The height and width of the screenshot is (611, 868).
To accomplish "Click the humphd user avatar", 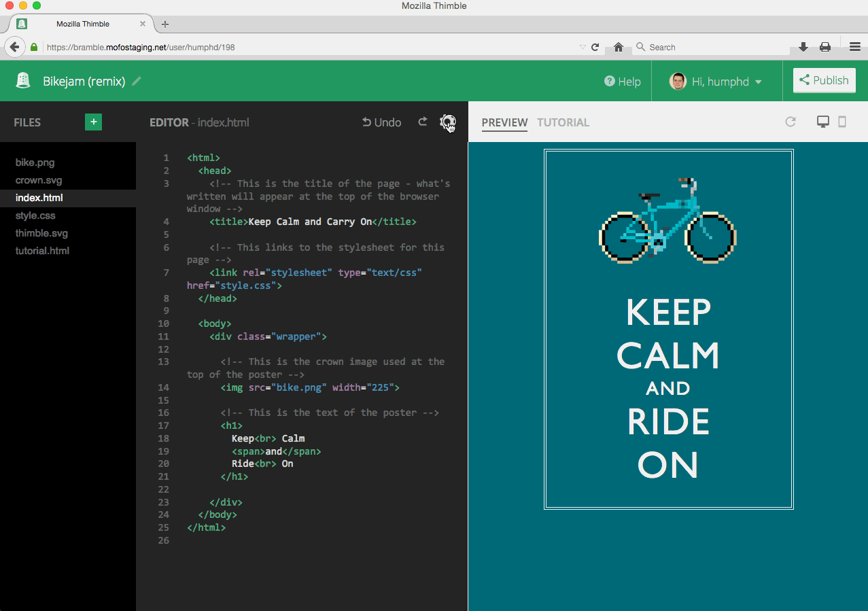I will (x=678, y=82).
